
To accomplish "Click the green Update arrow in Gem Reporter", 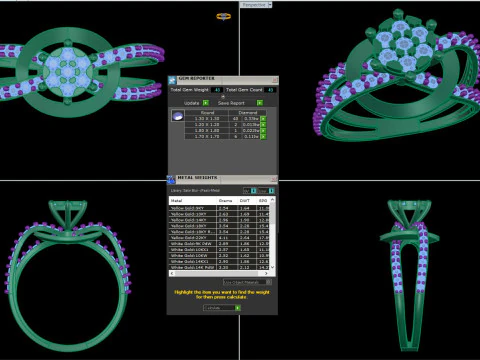I will point(206,103).
